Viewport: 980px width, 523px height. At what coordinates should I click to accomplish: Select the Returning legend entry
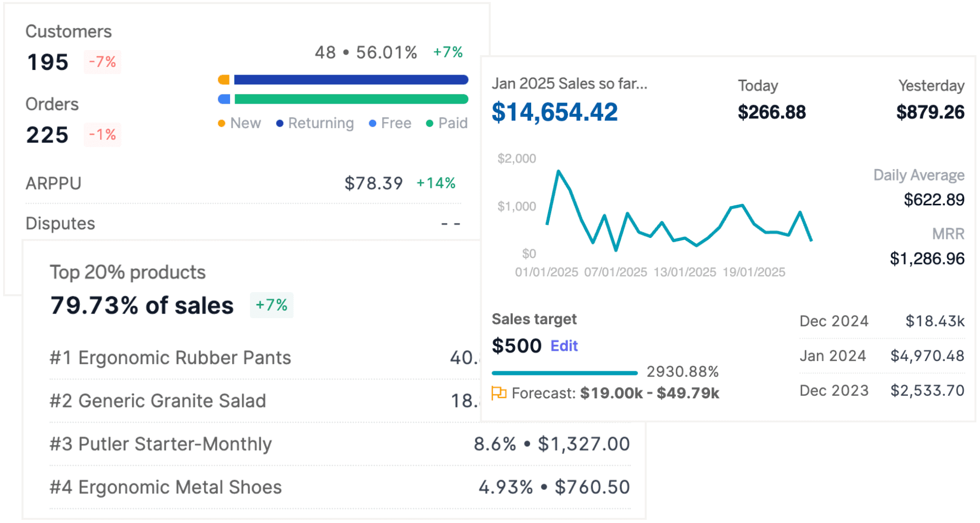(x=315, y=123)
